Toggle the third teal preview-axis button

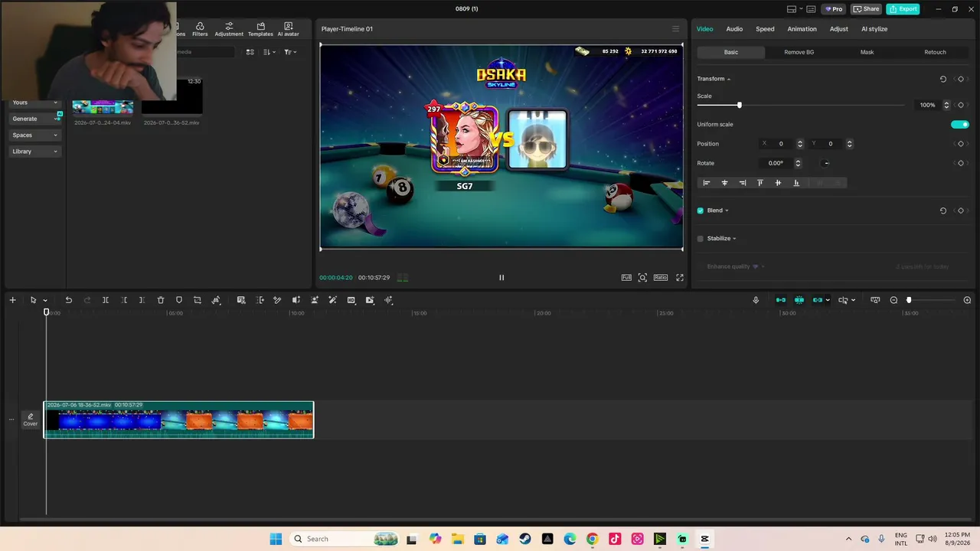tap(818, 300)
